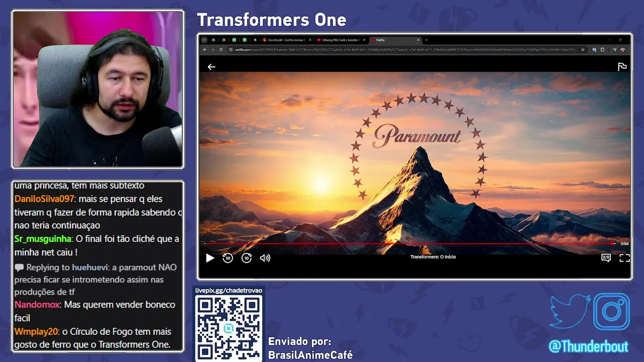The height and width of the screenshot is (362, 644).
Task: Mute the Netflix player volume
Action: click(x=265, y=258)
